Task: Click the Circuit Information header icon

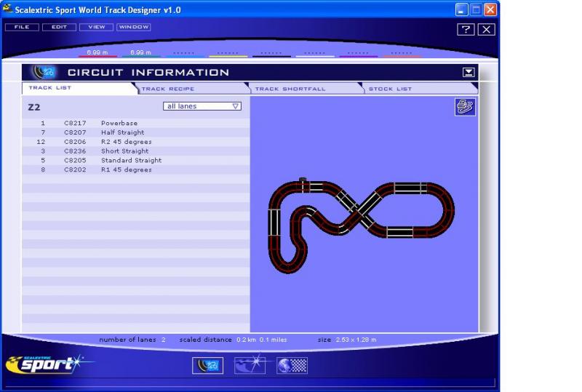Action: click(x=44, y=72)
